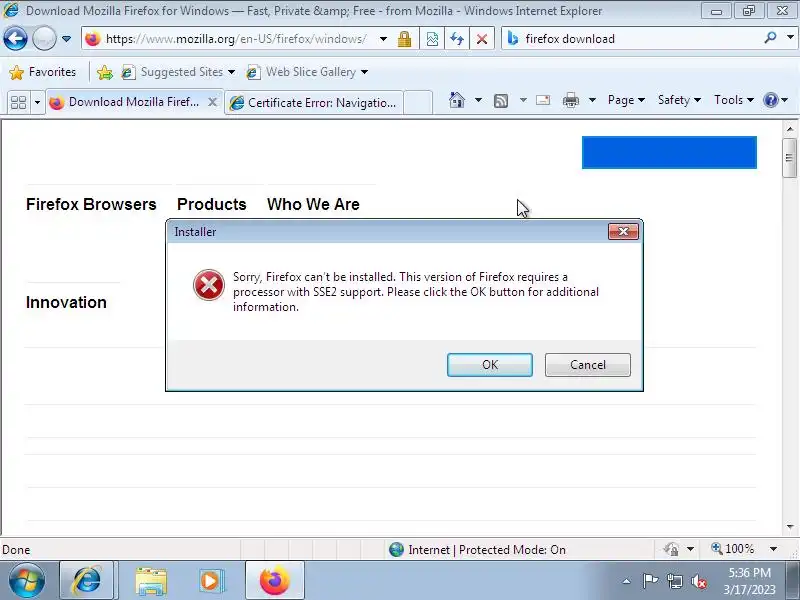Image resolution: width=800 pixels, height=600 pixels.
Task: Go back with the Back arrow button
Action: click(x=15, y=38)
